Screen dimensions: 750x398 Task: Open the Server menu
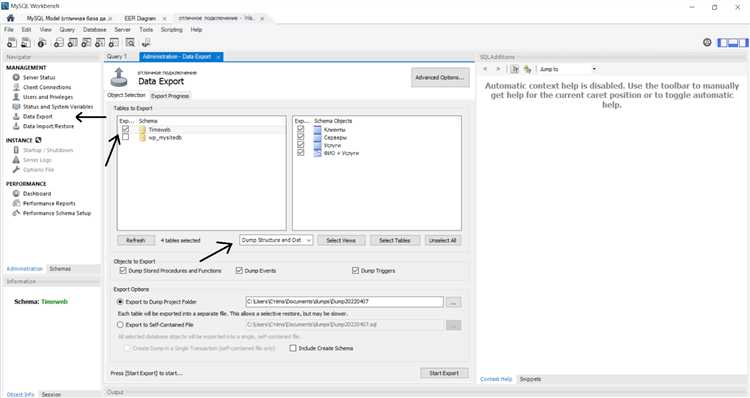[122, 30]
